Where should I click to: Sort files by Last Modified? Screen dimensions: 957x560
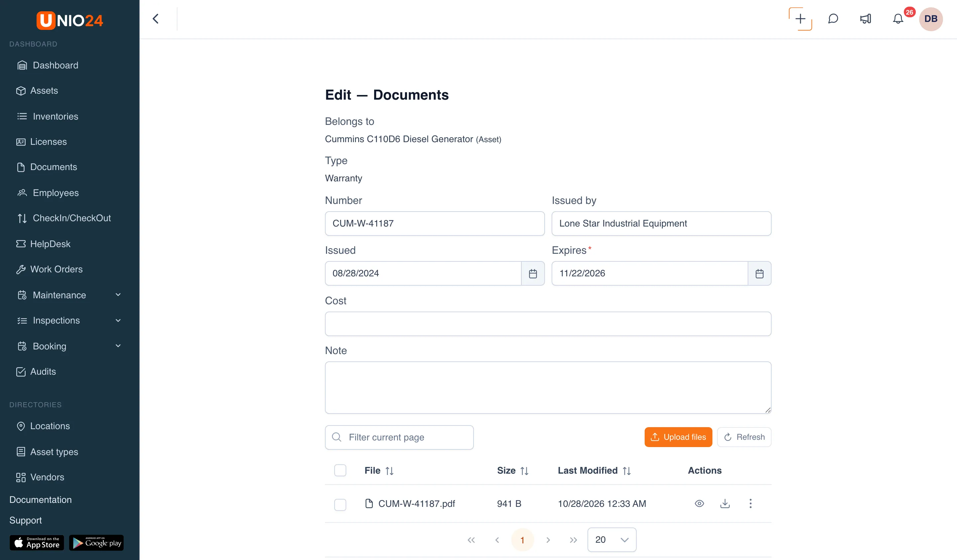coord(627,471)
